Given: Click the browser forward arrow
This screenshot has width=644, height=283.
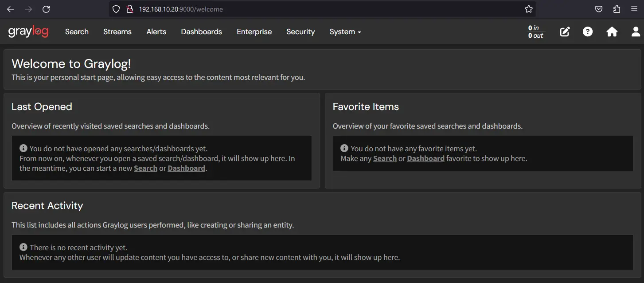Looking at the screenshot, I should 28,9.
